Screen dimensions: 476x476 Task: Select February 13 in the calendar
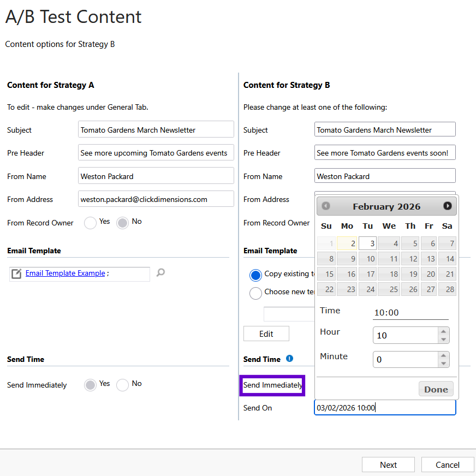pos(429,259)
